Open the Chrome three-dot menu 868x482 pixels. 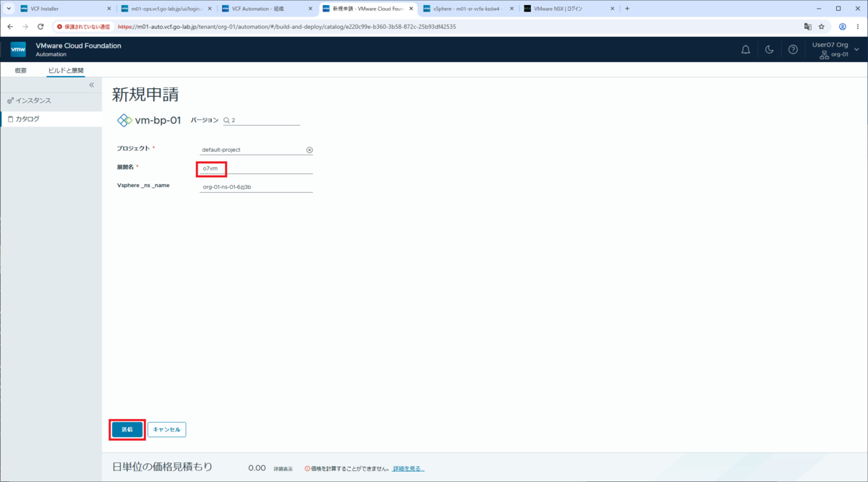tap(858, 26)
